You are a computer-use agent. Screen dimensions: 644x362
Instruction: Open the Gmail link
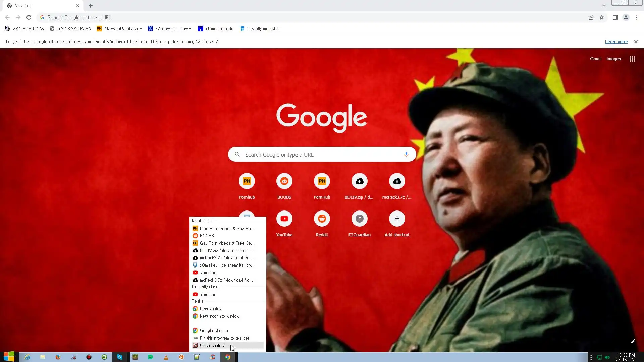point(595,59)
